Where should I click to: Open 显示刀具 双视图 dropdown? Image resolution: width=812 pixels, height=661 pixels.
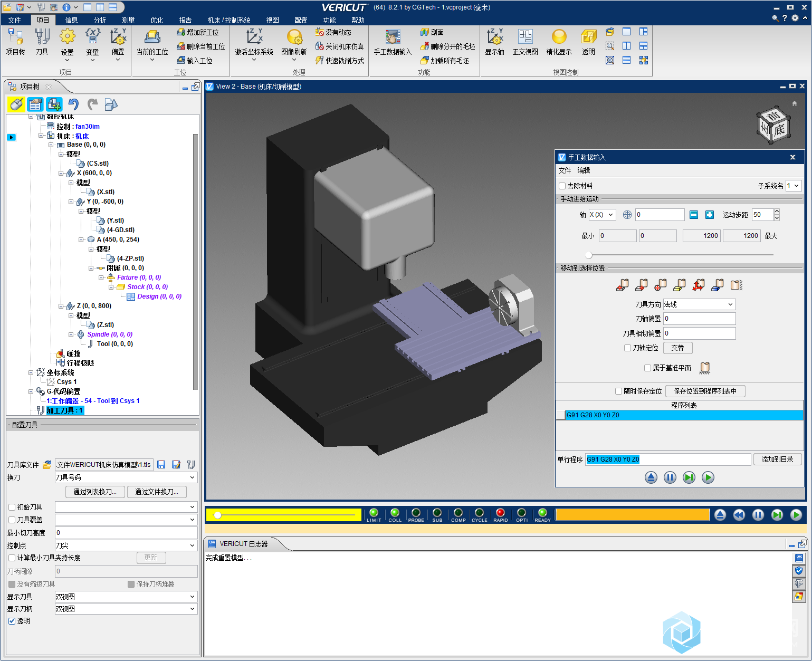click(x=126, y=597)
